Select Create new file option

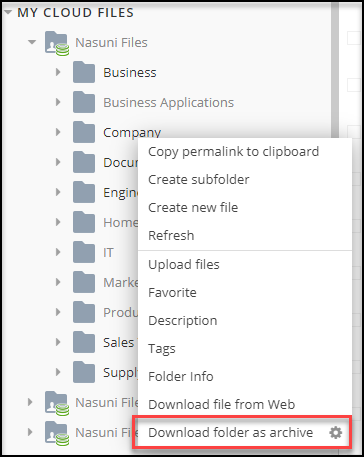tap(193, 207)
